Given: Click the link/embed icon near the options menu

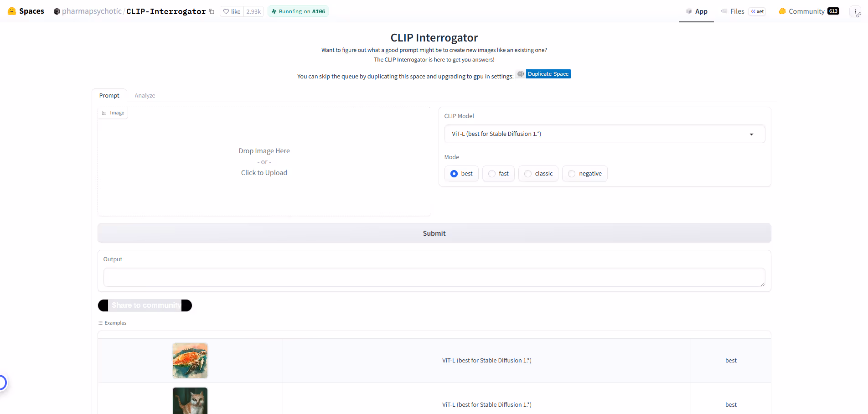Looking at the screenshot, I should pyautogui.click(x=859, y=16).
